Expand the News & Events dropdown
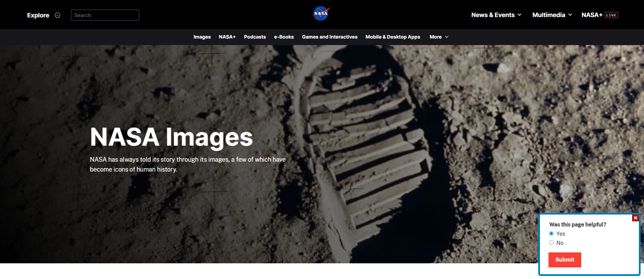644x279 pixels. point(496,15)
